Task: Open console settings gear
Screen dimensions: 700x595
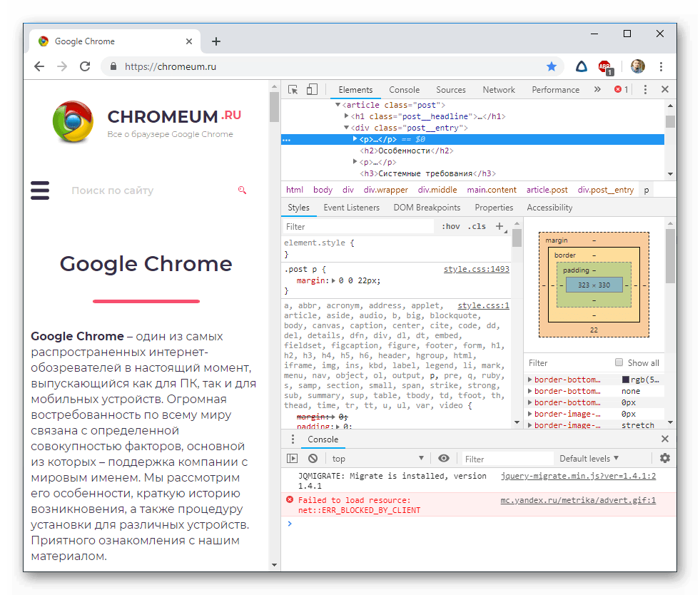Action: (x=665, y=459)
